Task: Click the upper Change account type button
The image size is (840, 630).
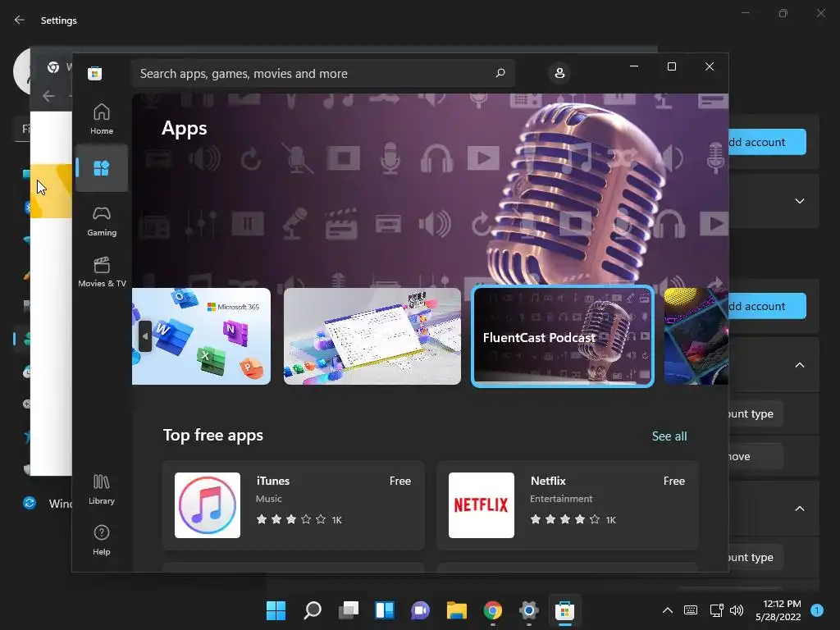Action: [x=756, y=413]
